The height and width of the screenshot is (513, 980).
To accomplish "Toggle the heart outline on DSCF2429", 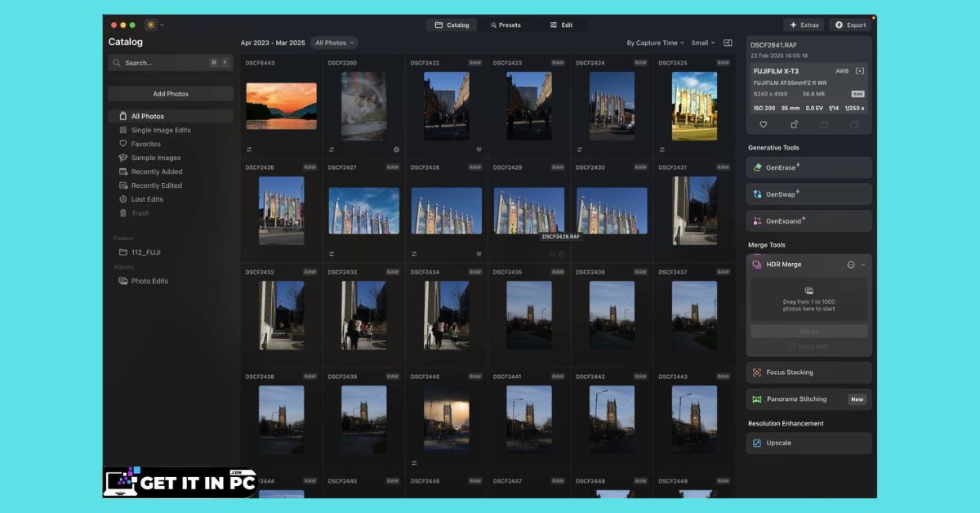I will tap(552, 254).
